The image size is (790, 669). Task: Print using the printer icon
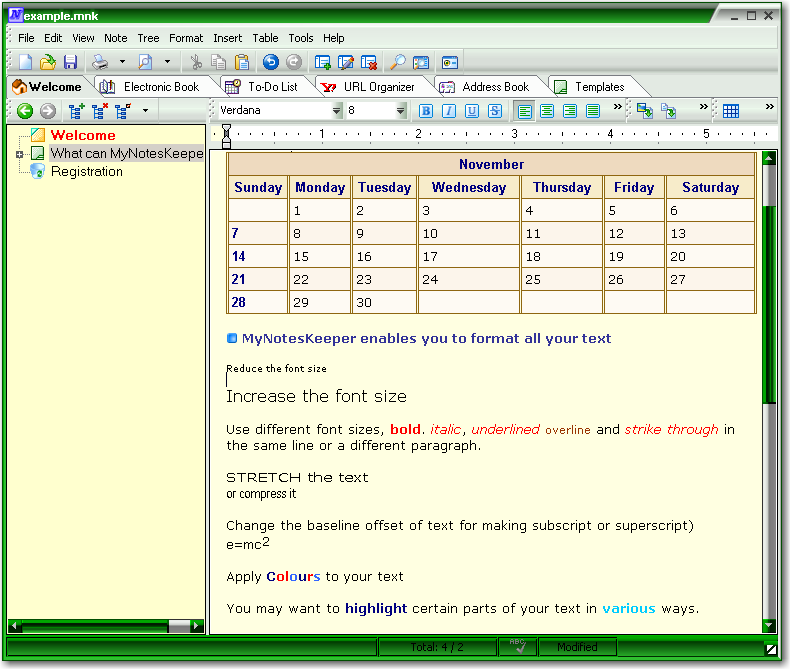pyautogui.click(x=100, y=62)
